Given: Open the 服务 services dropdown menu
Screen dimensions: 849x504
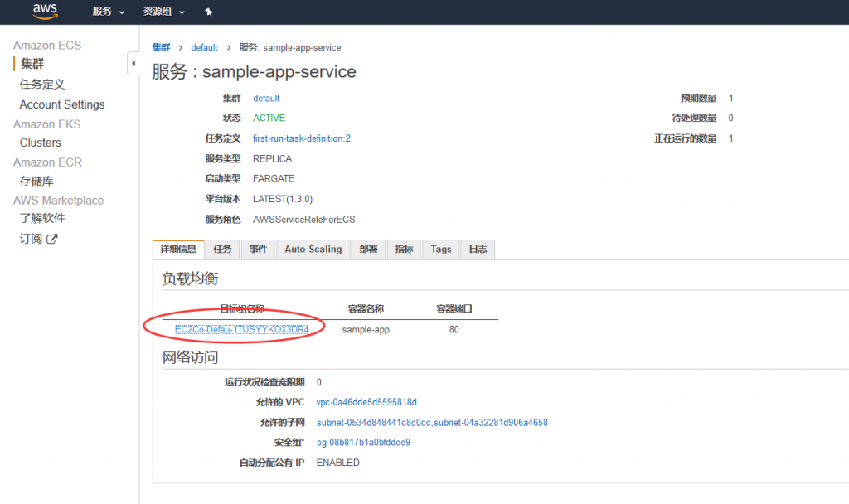Looking at the screenshot, I should (x=109, y=12).
